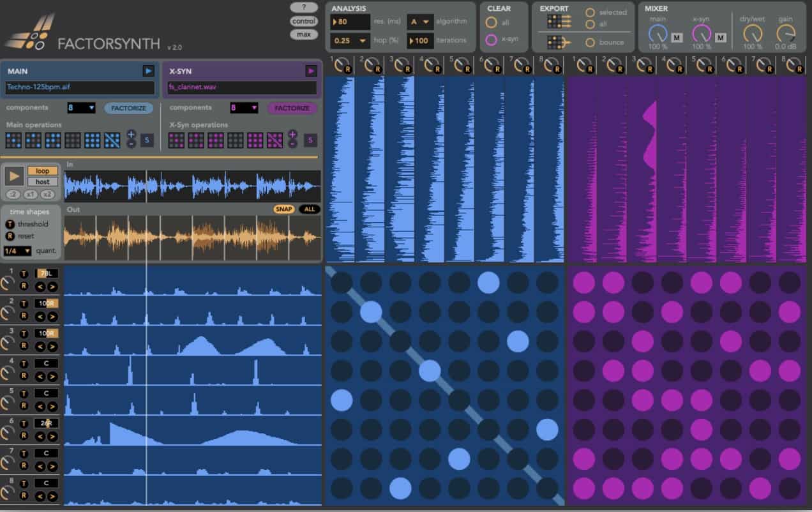Open the algorithm dropdown in Analysis
Screen dimensions: 812x512
coord(420,22)
